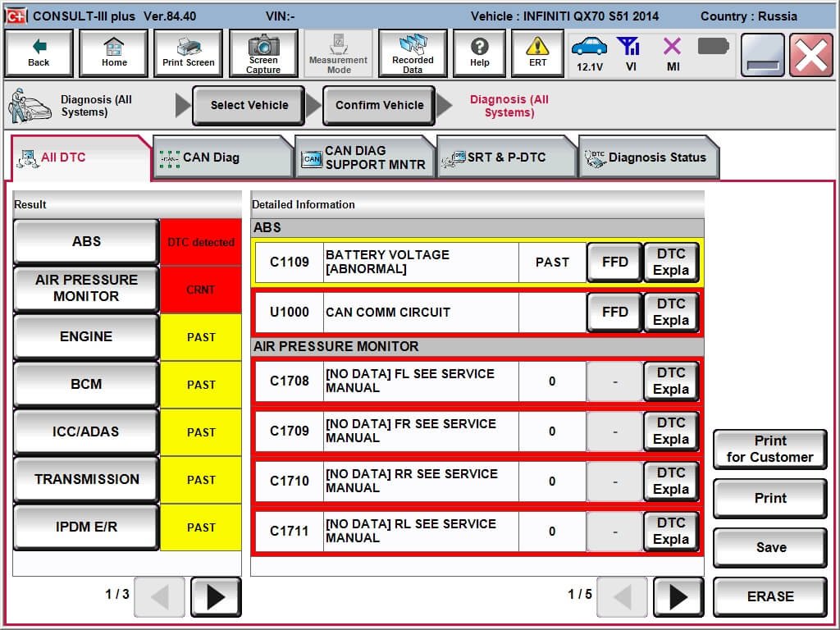Open DTC Expla for U1000
840x630 pixels.
671,312
